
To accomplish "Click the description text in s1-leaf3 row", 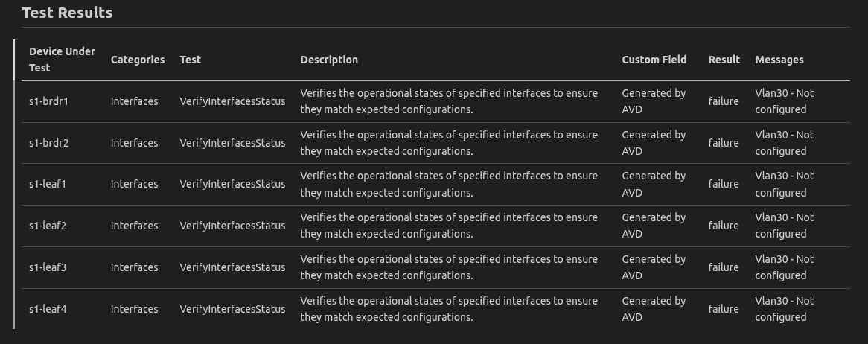I will click(449, 267).
